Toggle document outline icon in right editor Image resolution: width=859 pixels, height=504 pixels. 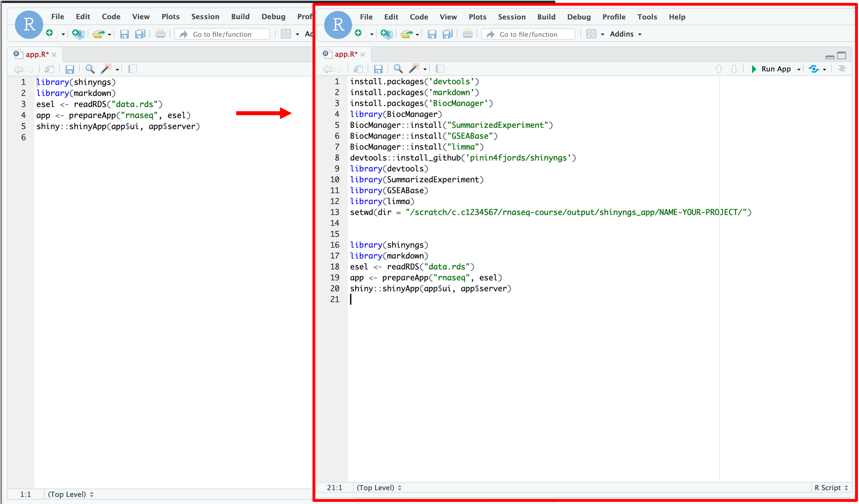[842, 69]
